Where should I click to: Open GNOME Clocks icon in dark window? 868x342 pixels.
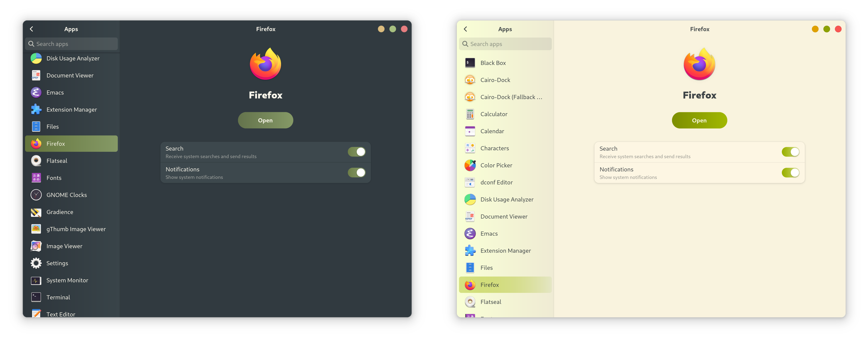[x=36, y=195]
